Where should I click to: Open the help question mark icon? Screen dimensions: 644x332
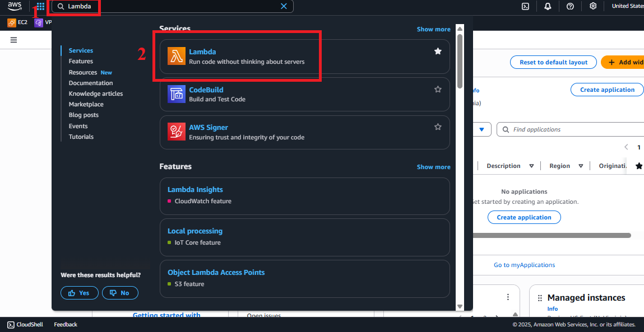click(570, 6)
